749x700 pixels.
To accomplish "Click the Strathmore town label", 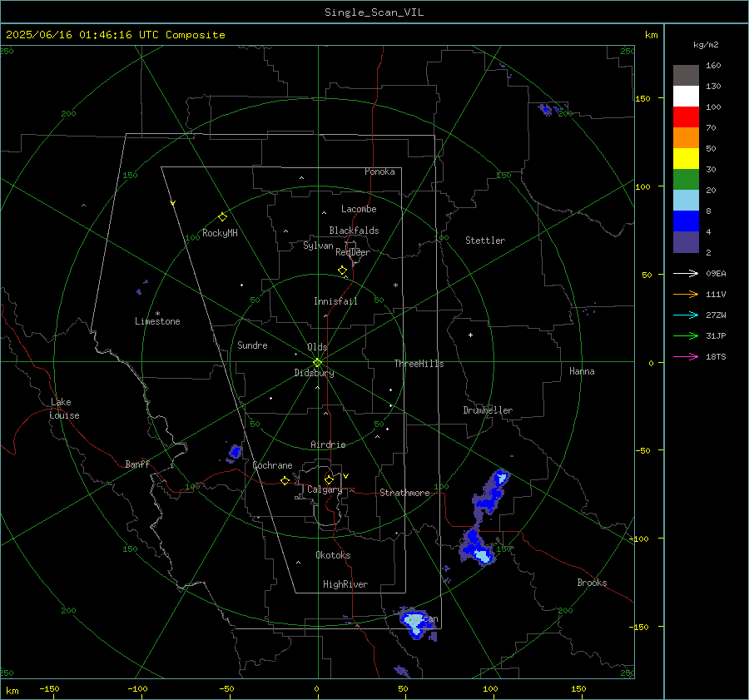I will click(x=404, y=493).
